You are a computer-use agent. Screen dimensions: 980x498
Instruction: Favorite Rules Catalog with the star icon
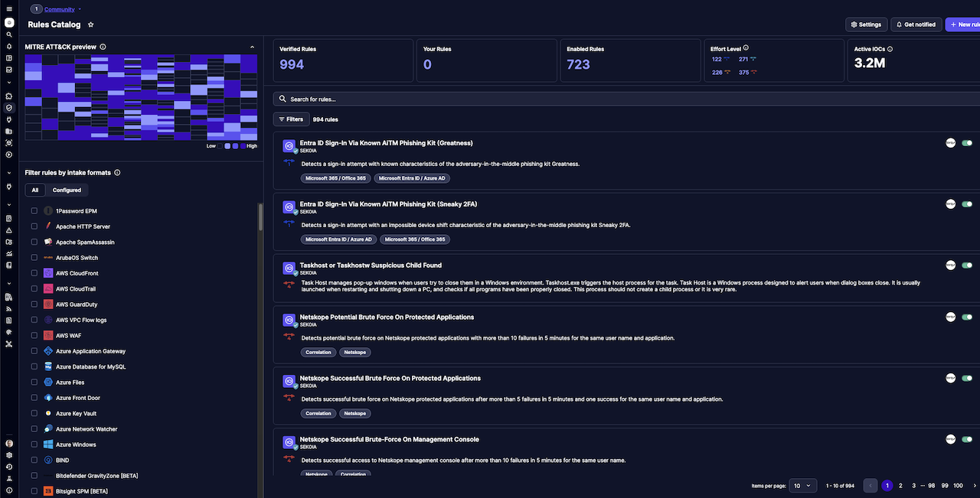point(91,24)
